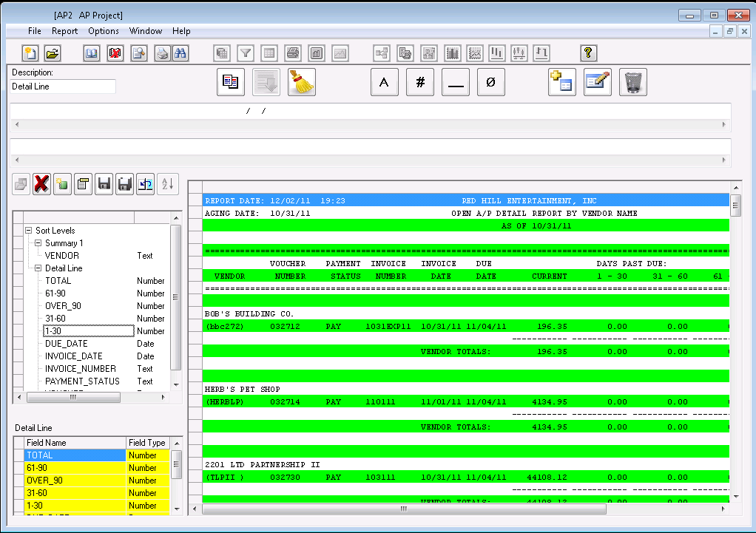756x533 pixels.
Task: Click the red X delete icon
Action: (x=42, y=184)
